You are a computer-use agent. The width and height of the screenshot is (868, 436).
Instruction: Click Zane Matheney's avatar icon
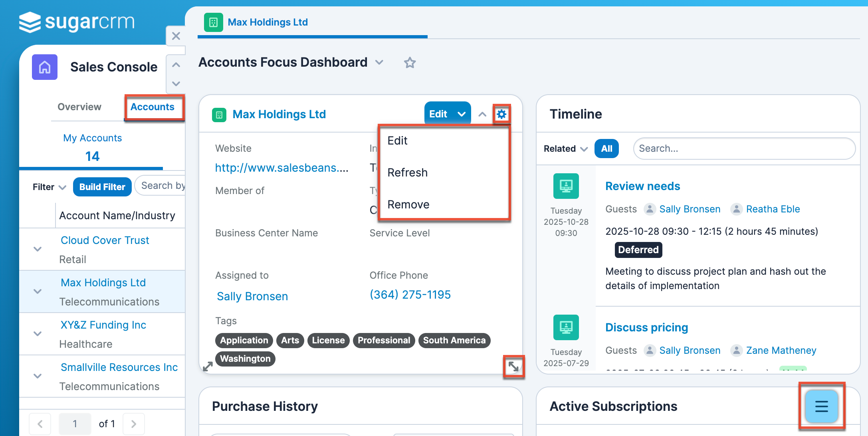pyautogui.click(x=737, y=350)
